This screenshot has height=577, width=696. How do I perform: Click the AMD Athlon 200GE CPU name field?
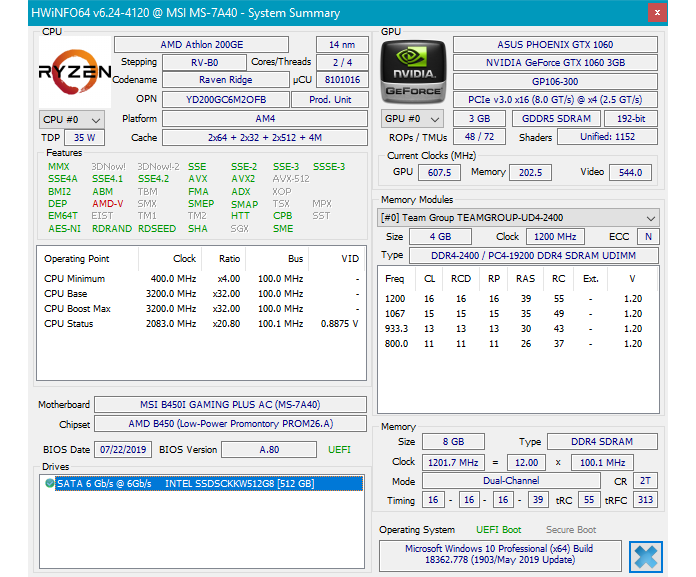click(x=202, y=45)
